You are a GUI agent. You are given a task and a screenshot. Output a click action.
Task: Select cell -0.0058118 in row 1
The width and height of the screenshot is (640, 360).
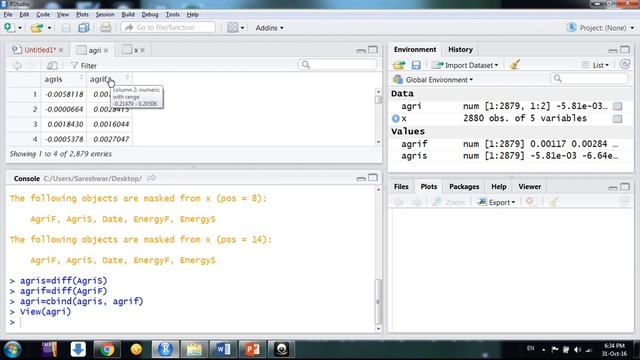point(64,94)
